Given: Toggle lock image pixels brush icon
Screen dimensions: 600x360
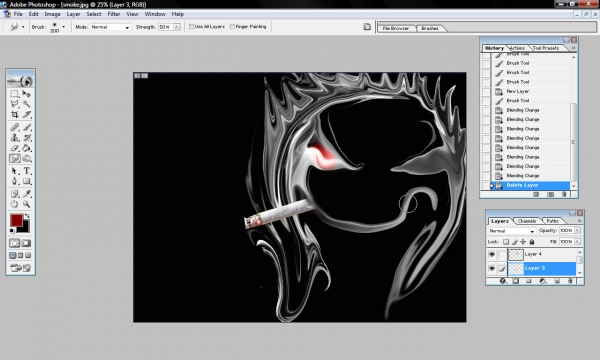Looking at the screenshot, I should 515,242.
